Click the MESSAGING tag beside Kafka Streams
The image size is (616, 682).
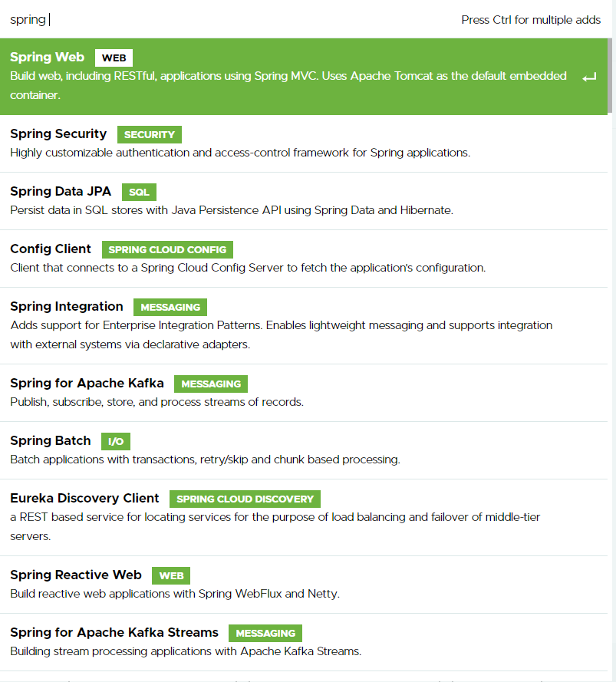(265, 634)
